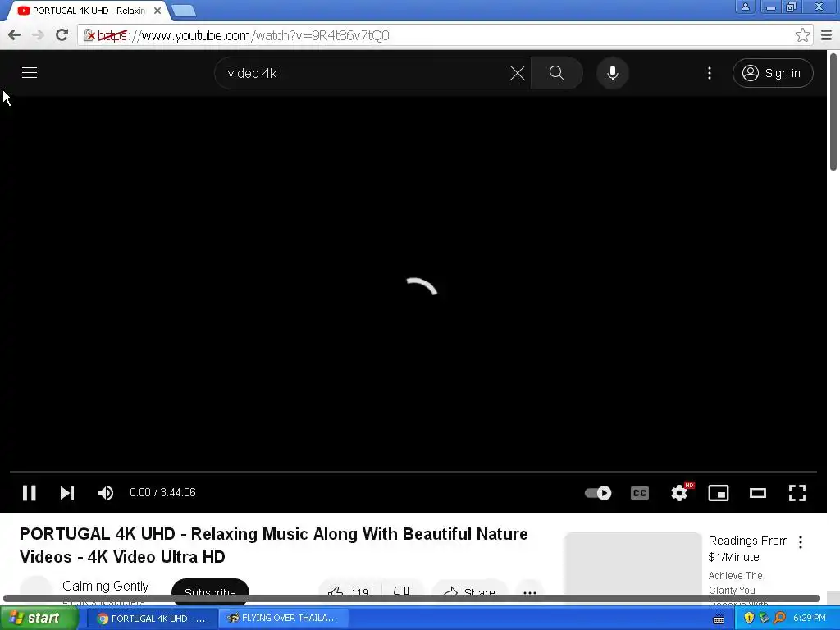Open the on-screen keyboard tray icon
840x630 pixels.
pyautogui.click(x=719, y=619)
